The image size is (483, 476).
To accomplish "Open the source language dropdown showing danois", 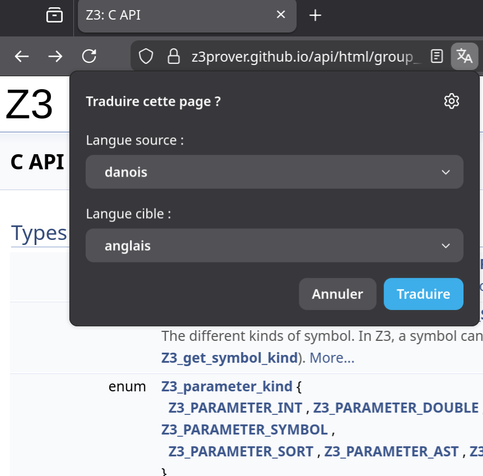I will click(274, 172).
